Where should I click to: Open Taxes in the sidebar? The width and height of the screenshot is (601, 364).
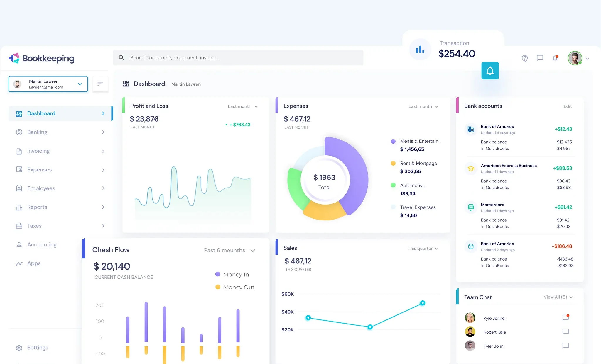(60, 226)
